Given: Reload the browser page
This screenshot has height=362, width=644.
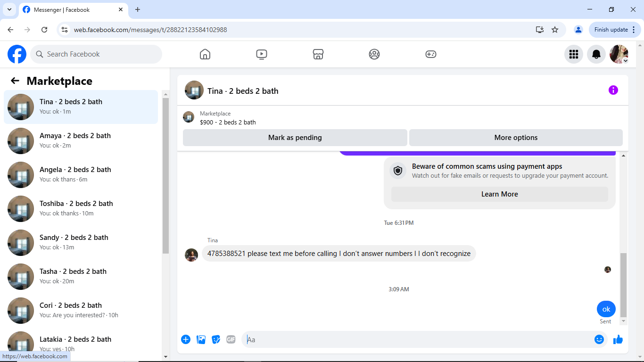Looking at the screenshot, I should coord(44,30).
